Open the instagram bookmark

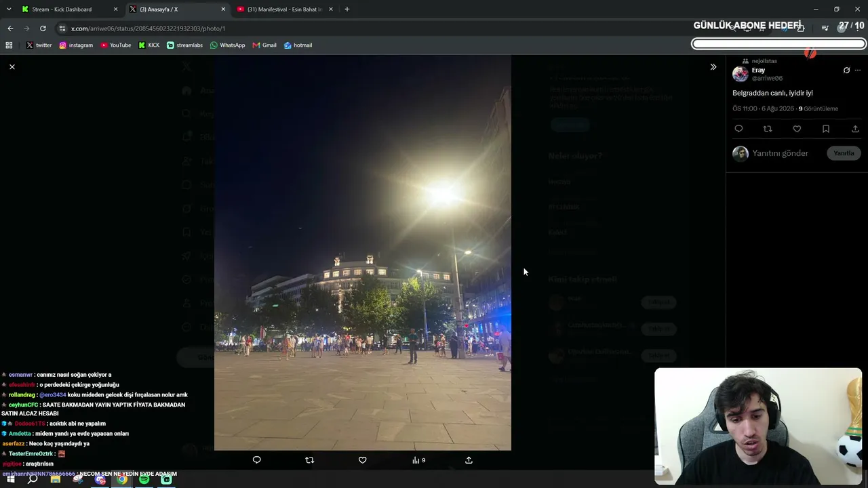point(76,45)
